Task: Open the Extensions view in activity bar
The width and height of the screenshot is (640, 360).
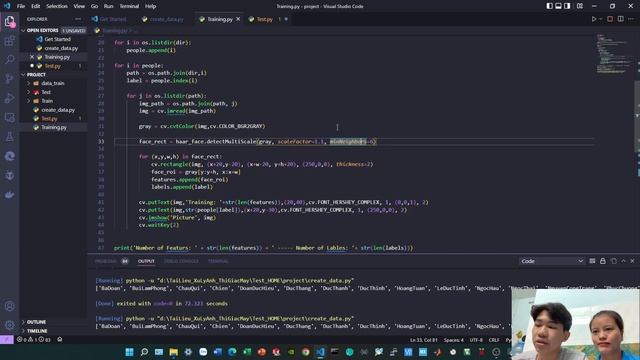Action: click(x=9, y=40)
